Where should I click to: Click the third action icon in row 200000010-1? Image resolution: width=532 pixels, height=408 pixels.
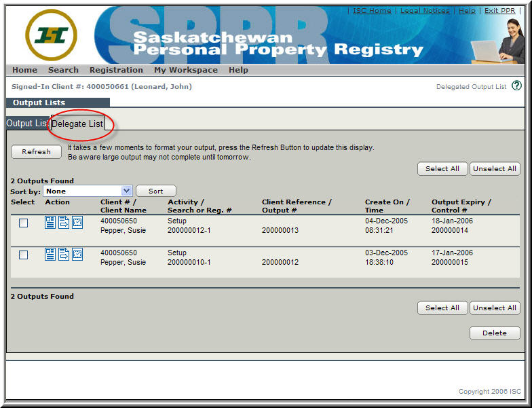pyautogui.click(x=77, y=254)
